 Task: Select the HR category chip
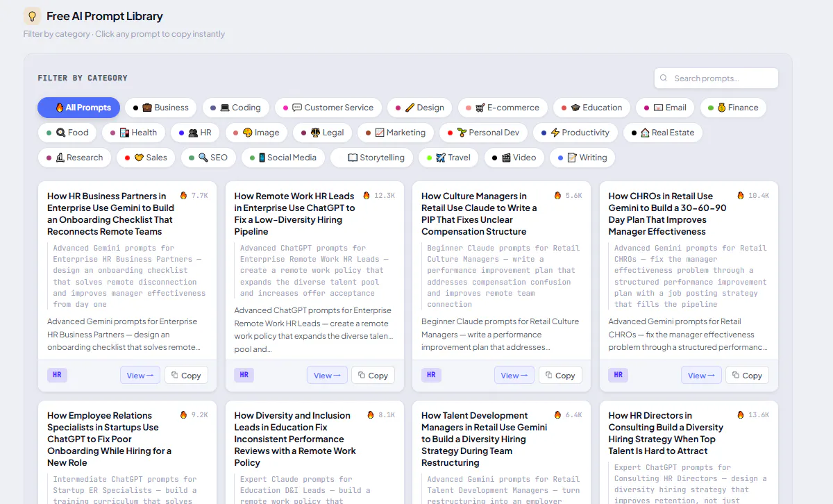[x=195, y=133]
